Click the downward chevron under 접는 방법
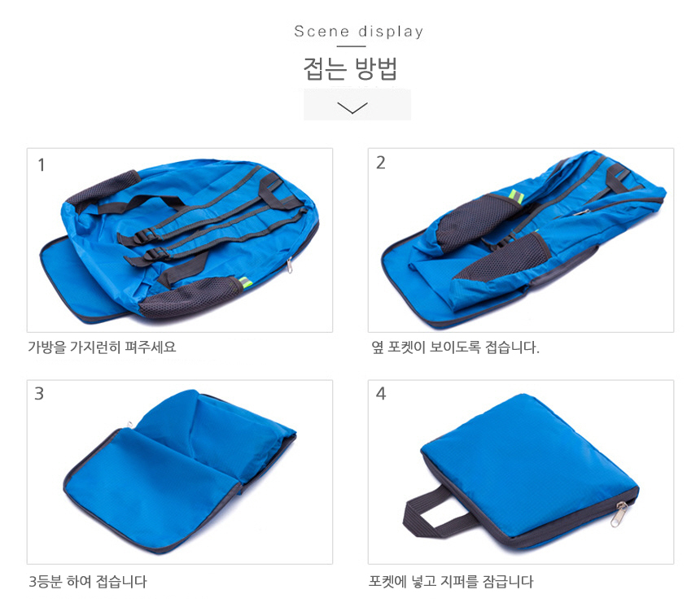The image size is (700, 616). click(352, 107)
